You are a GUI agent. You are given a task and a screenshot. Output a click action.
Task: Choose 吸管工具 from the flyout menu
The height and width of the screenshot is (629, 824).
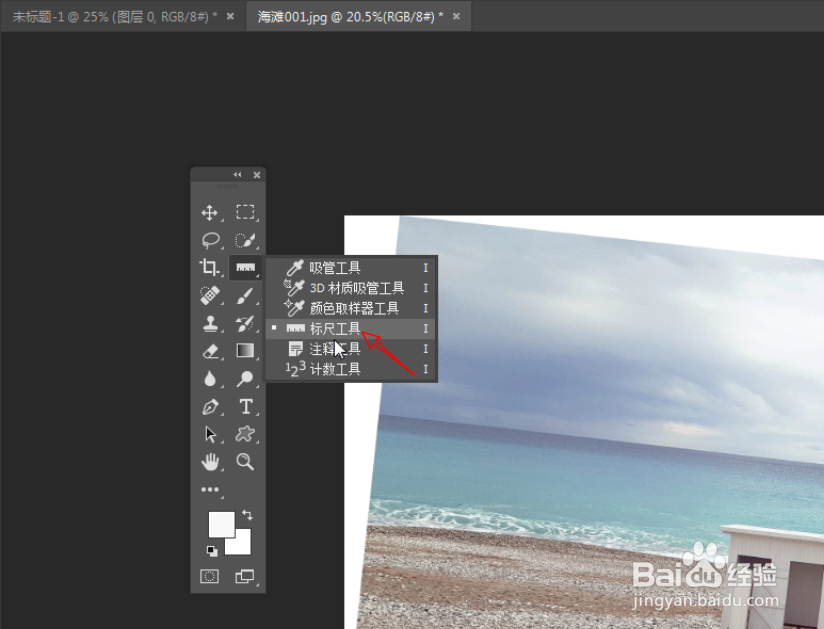pos(351,268)
